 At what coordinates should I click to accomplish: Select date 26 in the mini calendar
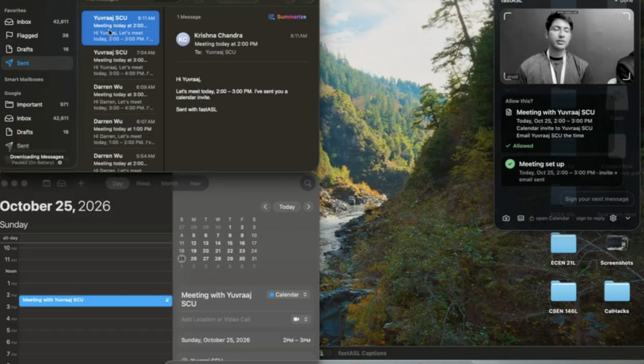coord(193,259)
